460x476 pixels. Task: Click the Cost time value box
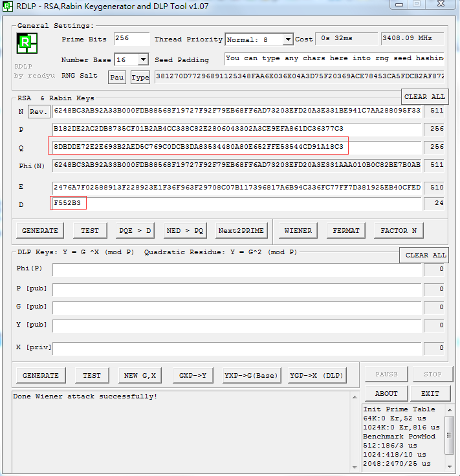click(346, 39)
